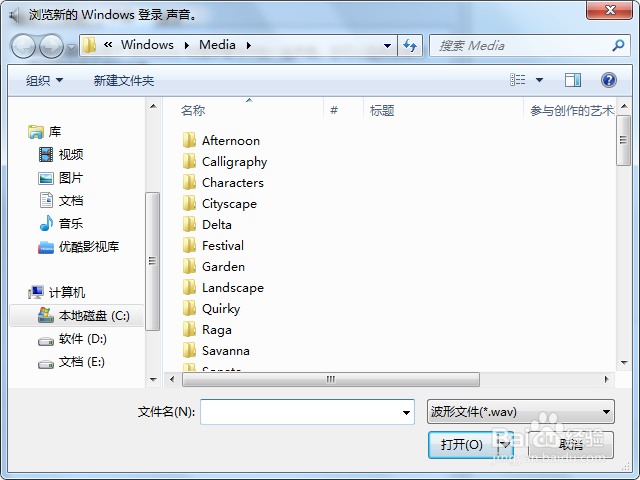Open 图片 library
Image resolution: width=640 pixels, height=480 pixels.
pyautogui.click(x=61, y=178)
